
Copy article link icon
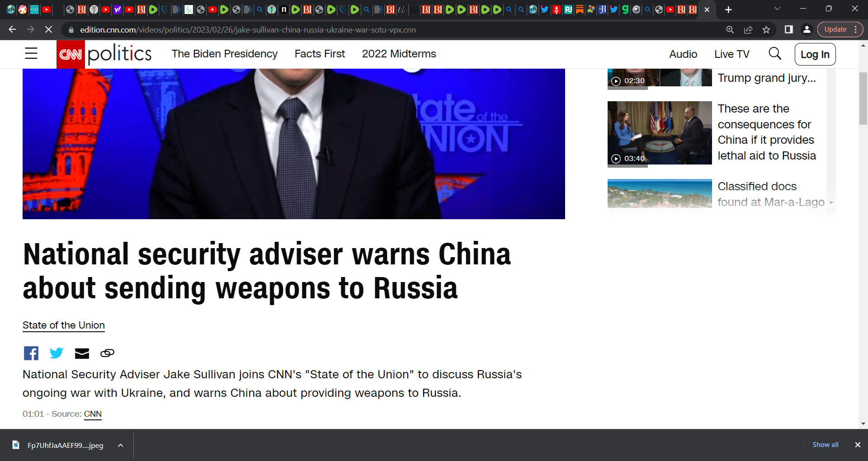pyautogui.click(x=107, y=353)
